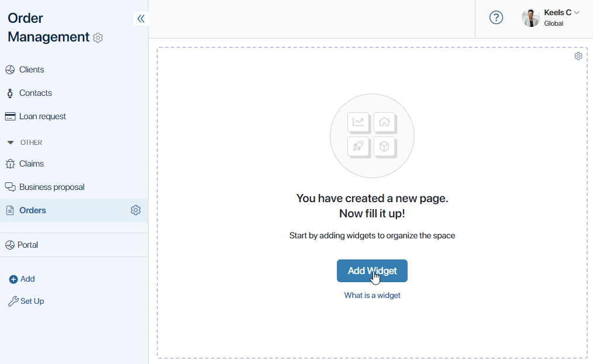Expand the user menu chevron by Keels C
This screenshot has width=593, height=364.
click(577, 12)
